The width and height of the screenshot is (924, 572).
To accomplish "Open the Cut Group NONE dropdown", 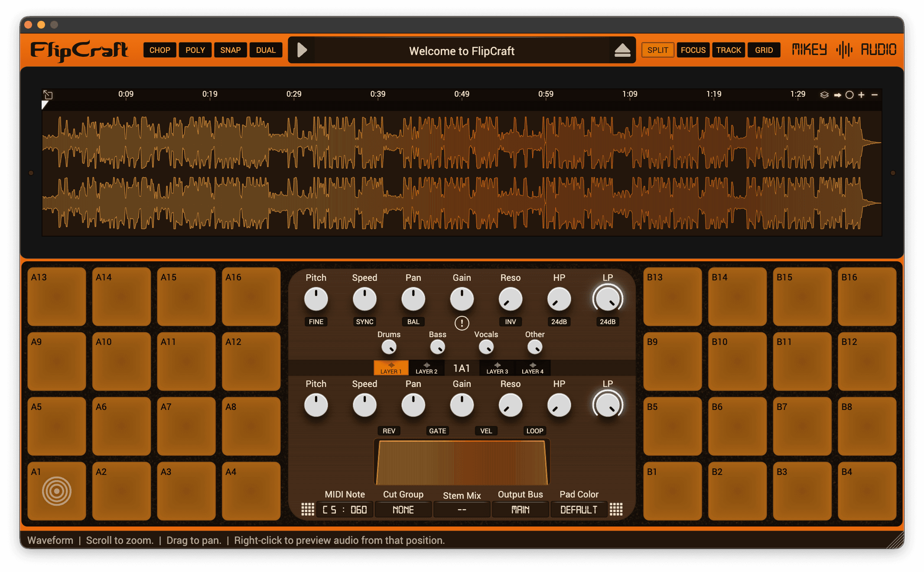I will coord(403,510).
